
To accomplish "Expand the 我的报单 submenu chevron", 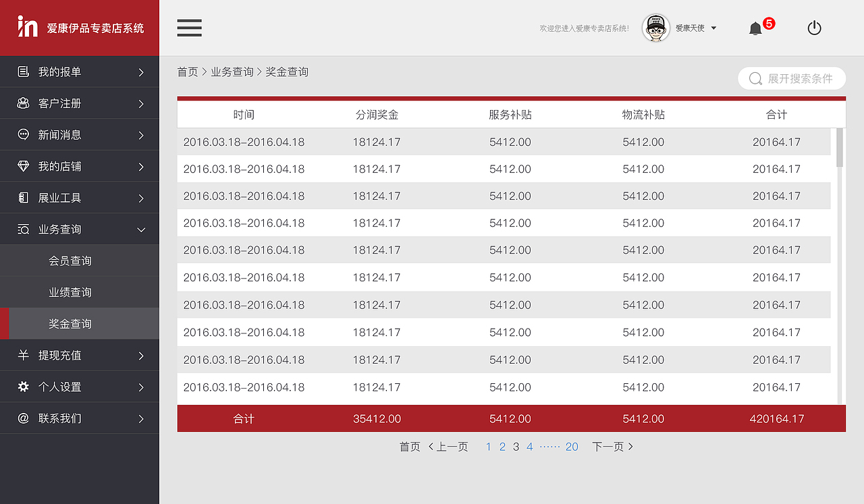I will [x=140, y=72].
